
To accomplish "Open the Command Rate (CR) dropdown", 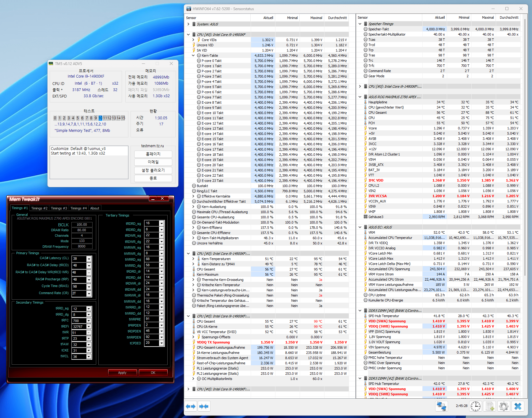I will pyautogui.click(x=89, y=294).
